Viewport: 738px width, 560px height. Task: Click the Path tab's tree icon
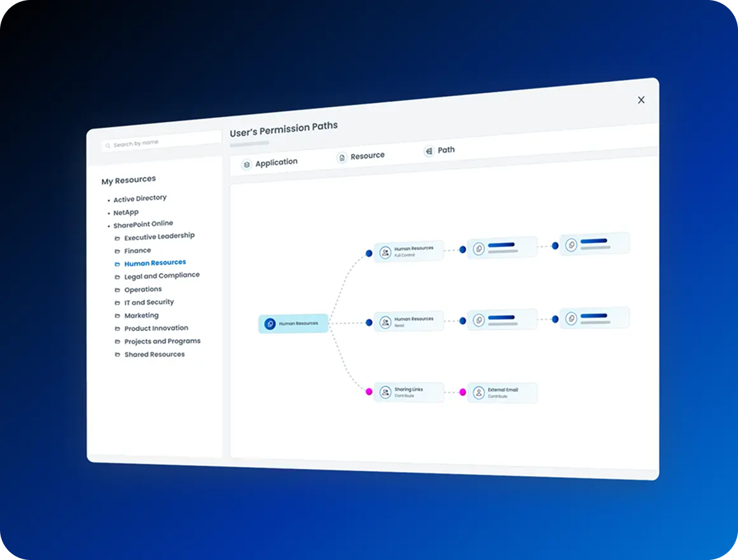429,151
